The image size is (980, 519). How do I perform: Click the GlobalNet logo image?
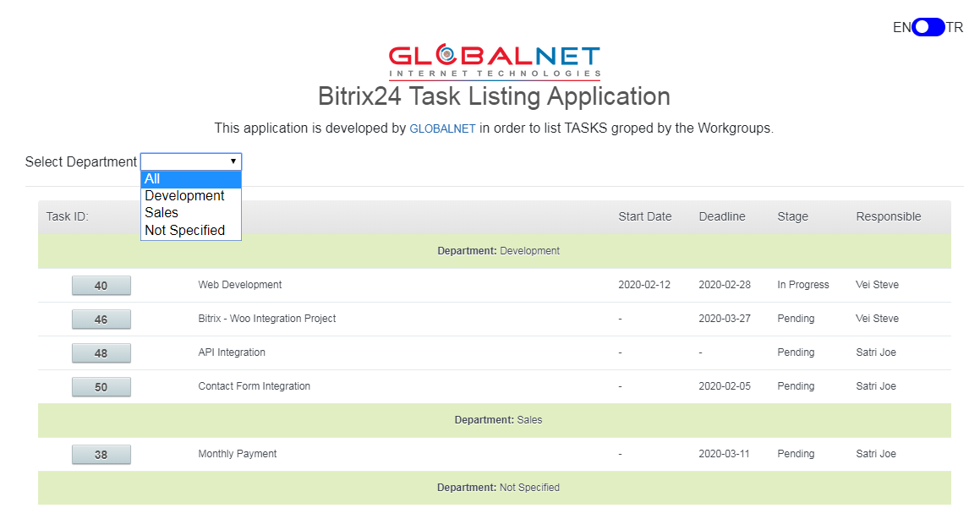494,61
